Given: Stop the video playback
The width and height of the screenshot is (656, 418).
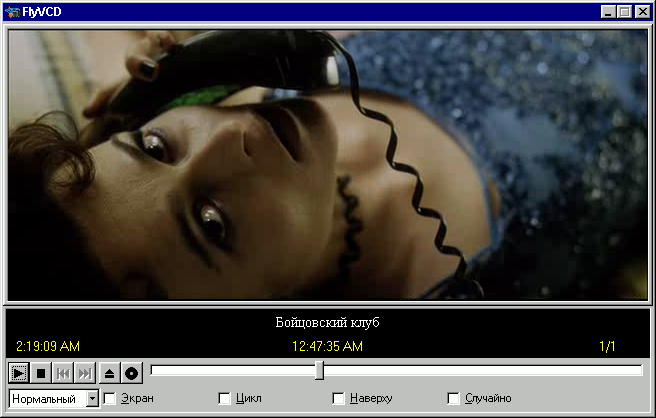Looking at the screenshot, I should coord(41,373).
